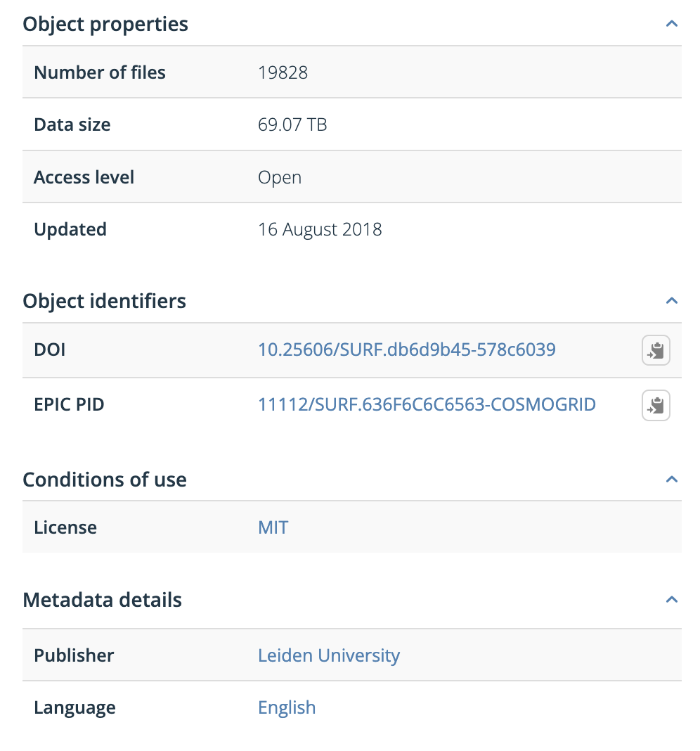Click the Object properties section heading
This screenshot has height=751, width=700.
105,23
